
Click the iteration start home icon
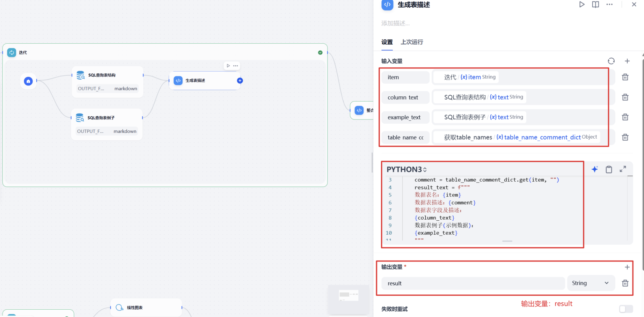pyautogui.click(x=28, y=81)
